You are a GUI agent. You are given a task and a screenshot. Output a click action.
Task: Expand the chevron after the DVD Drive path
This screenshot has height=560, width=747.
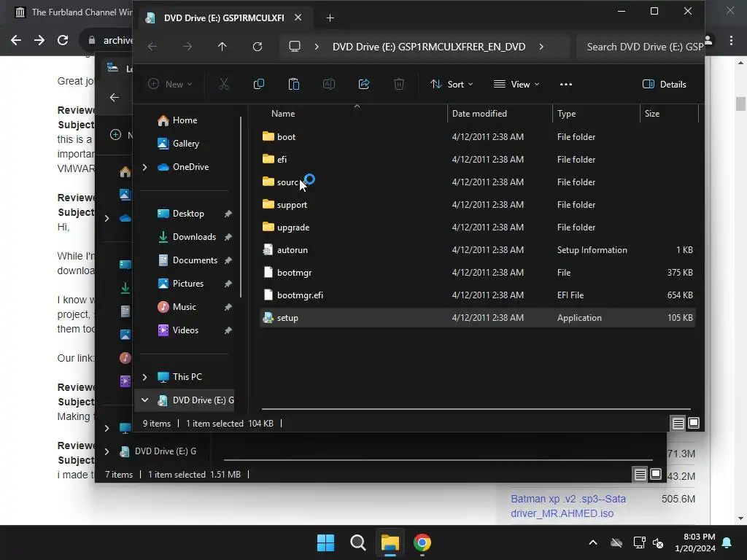pos(541,47)
